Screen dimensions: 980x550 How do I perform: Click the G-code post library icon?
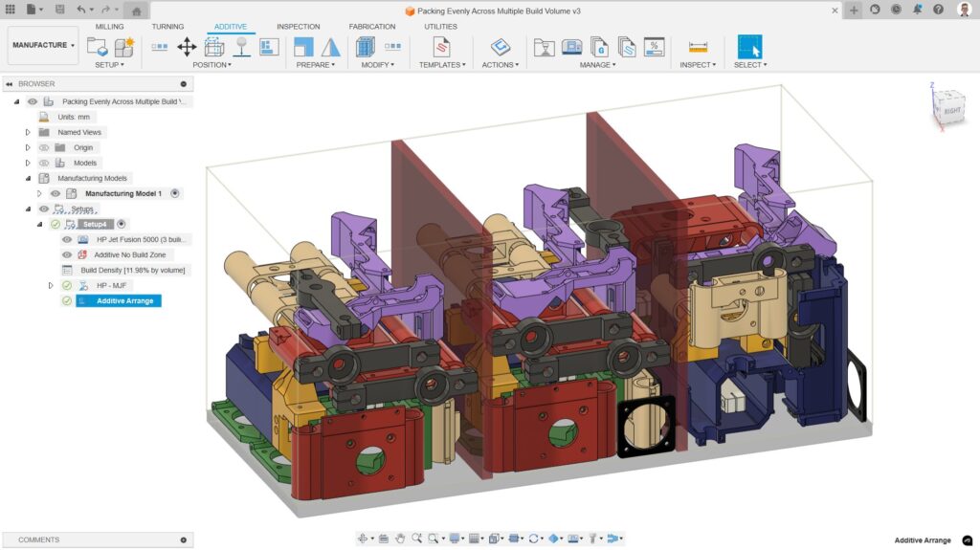tap(599, 47)
